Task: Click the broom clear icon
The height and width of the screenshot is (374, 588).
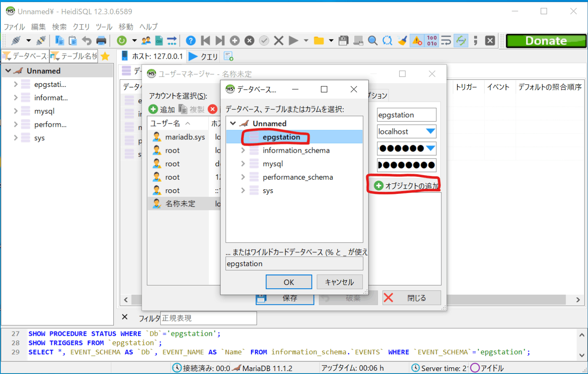Action: pos(402,41)
